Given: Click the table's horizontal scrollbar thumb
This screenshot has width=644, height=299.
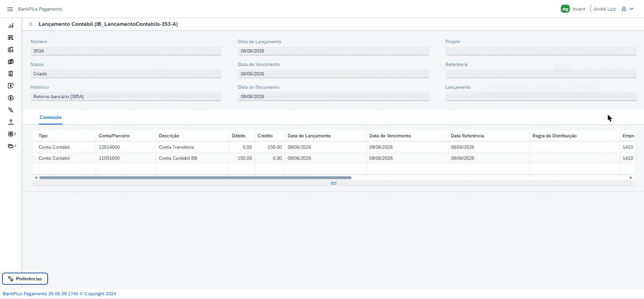Looking at the screenshot, I should (195, 178).
